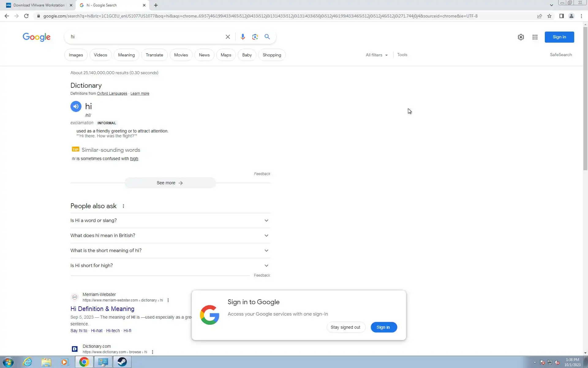Bookmark this page with the star icon
The image size is (588, 368).
coord(549,16)
